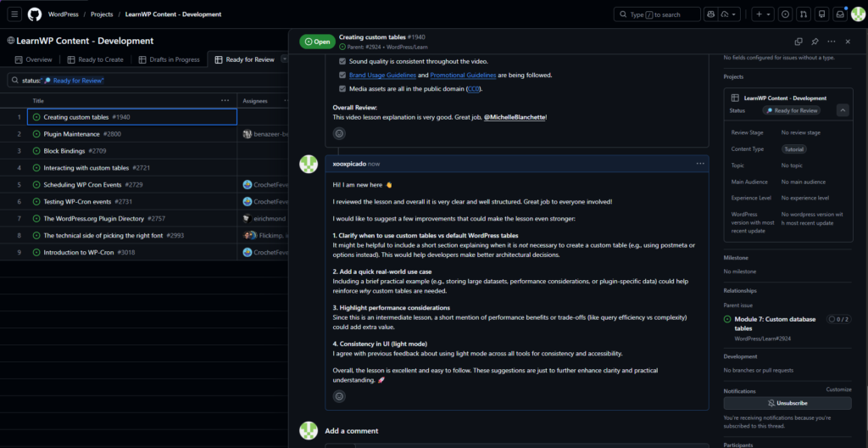Toggle Brand Usage Guidelines checkbox
Image resolution: width=868 pixels, height=448 pixels.
click(342, 75)
